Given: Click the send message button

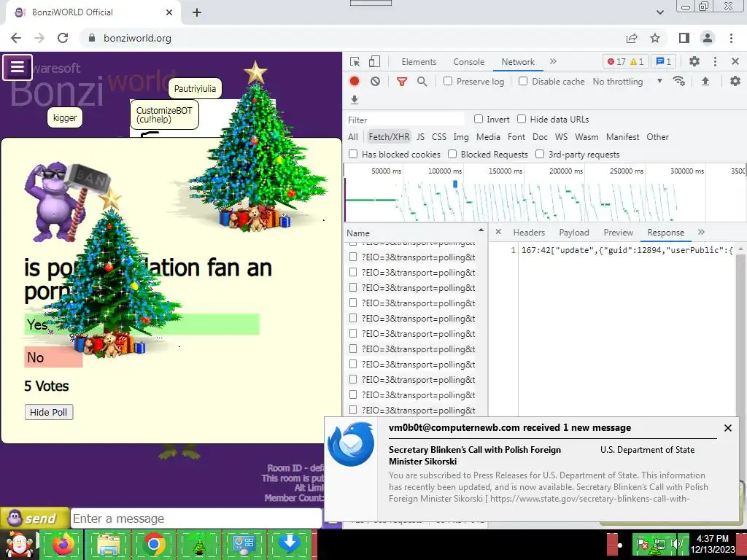Looking at the screenshot, I should pos(34,518).
